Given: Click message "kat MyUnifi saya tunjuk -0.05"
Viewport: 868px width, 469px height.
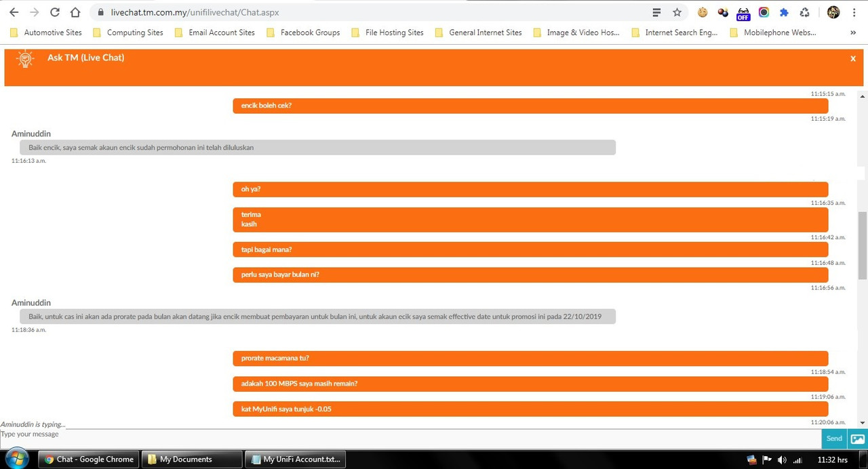Looking at the screenshot, I should [x=530, y=409].
